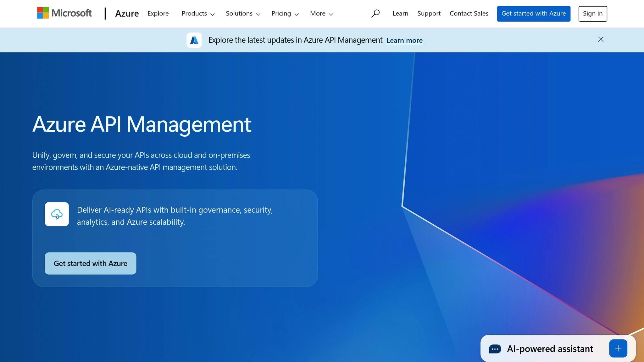Viewport: 644px width, 362px height.
Task: Click the Sign in button
Action: (592, 13)
